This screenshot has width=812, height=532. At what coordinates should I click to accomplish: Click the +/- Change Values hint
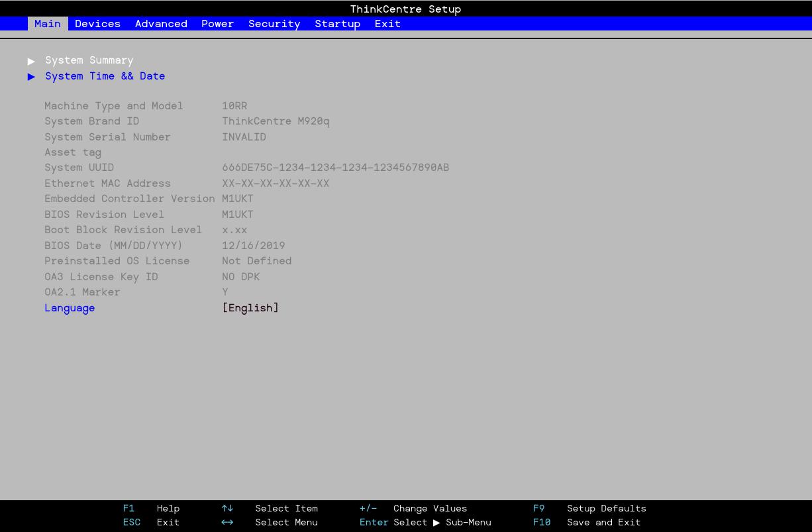click(368, 508)
